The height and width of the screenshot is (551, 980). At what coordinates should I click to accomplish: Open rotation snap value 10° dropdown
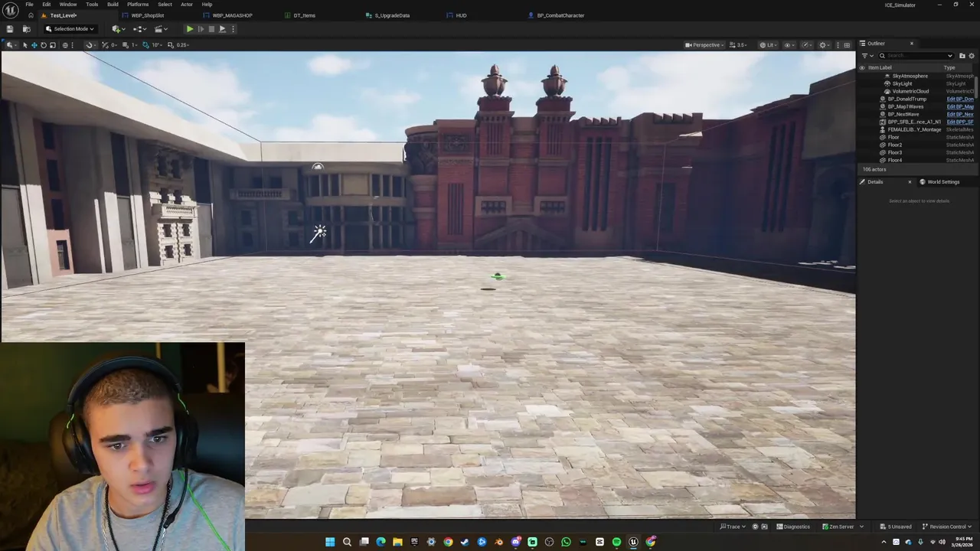[156, 45]
